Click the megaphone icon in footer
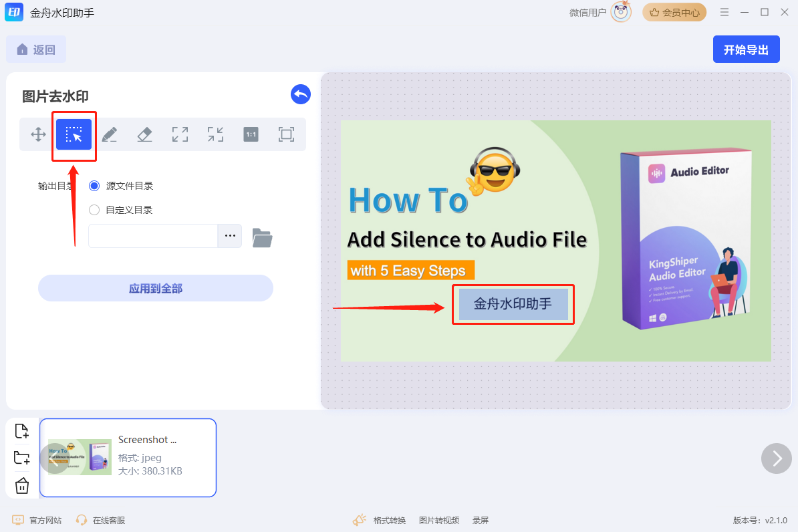 point(360,520)
